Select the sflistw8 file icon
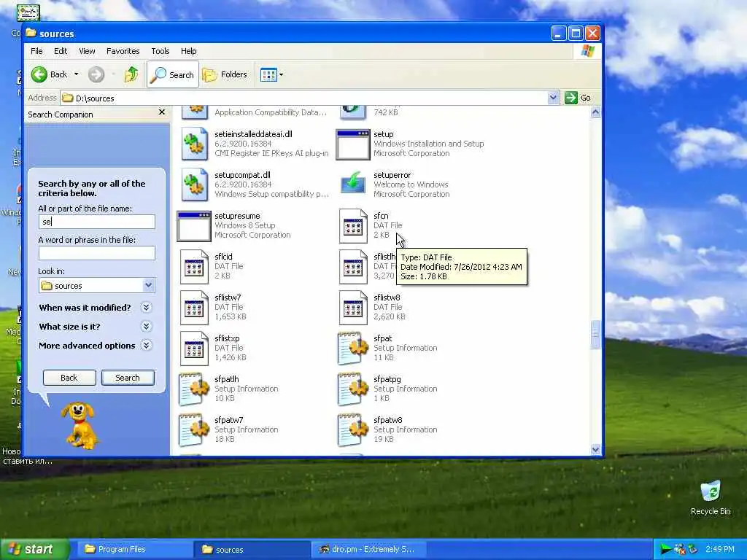The height and width of the screenshot is (560, 747). [353, 308]
